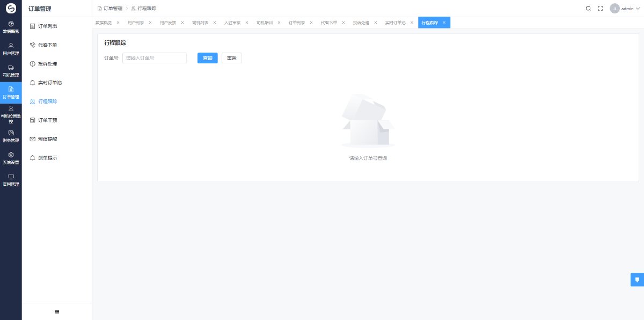Open 数据概览 in the dark sidebar

(x=11, y=27)
